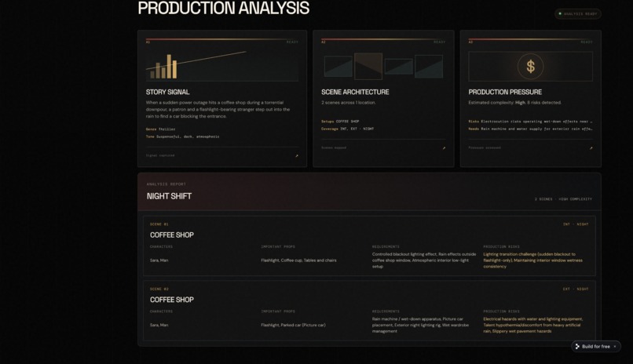Image resolution: width=633 pixels, height=364 pixels.
Task: Click the dollar sign icon in Production Pressure
Action: click(530, 67)
